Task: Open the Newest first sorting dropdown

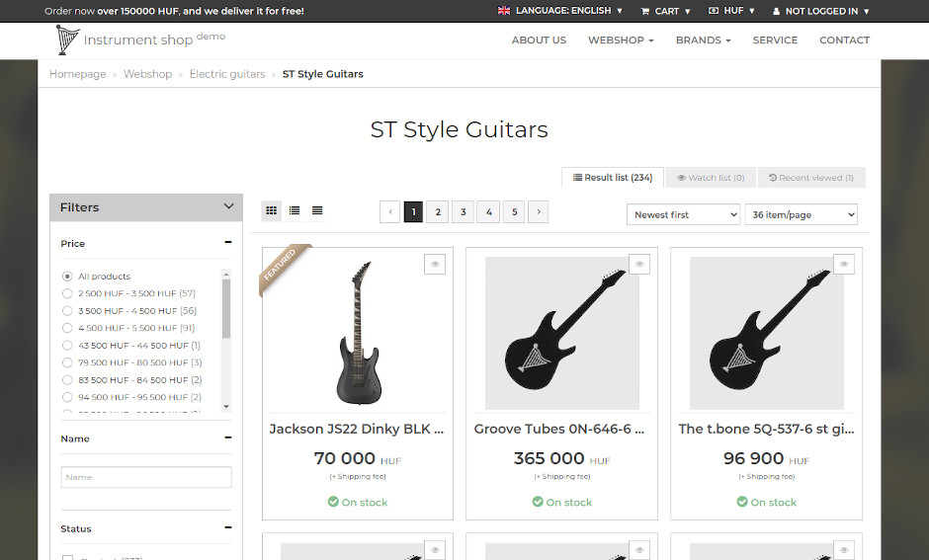Action: click(x=683, y=214)
